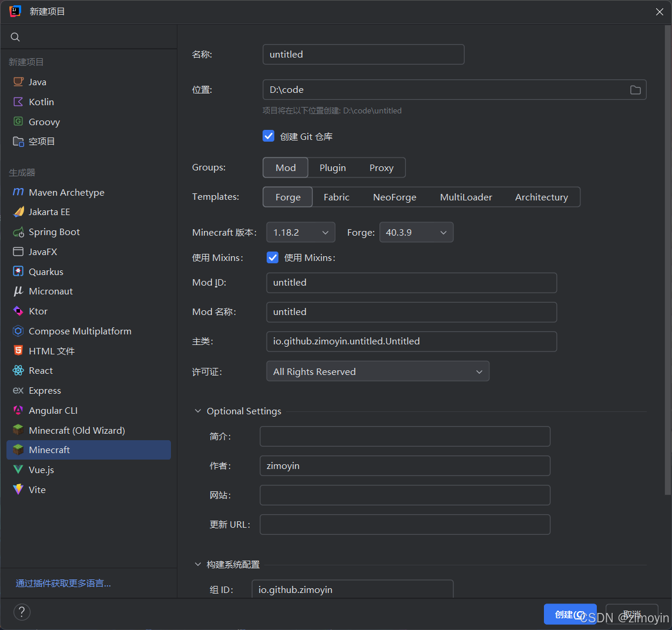
Task: Open the Minecraft version 1.18.2 dropdown
Action: pos(300,233)
